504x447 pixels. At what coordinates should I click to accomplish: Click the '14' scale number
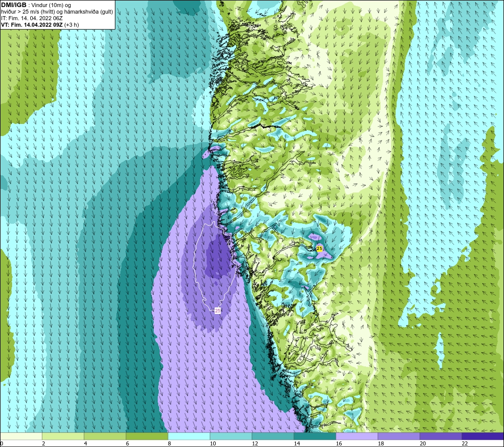[x=297, y=443]
